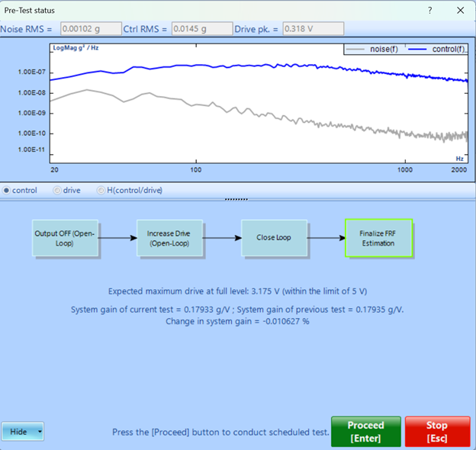Click the Output OFF (Open-Loop) step box
The image size is (476, 450).
point(65,237)
